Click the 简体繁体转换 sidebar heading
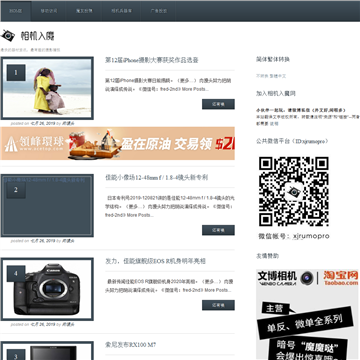 273,59
